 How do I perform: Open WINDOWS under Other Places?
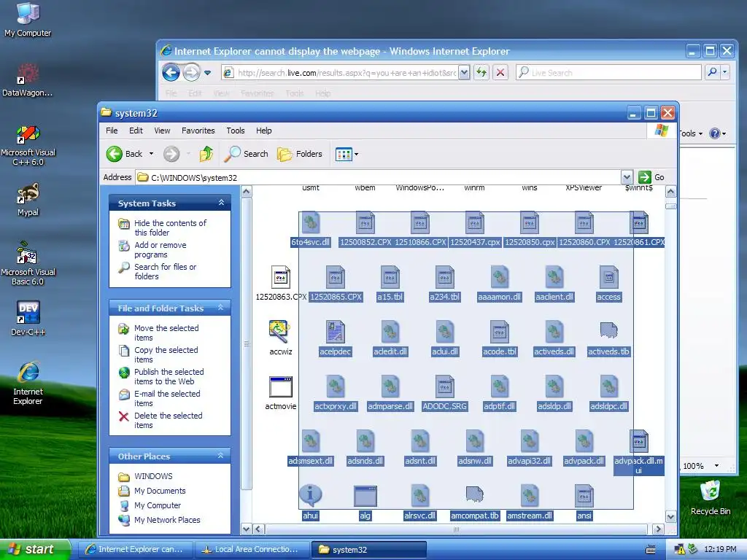[x=153, y=476]
